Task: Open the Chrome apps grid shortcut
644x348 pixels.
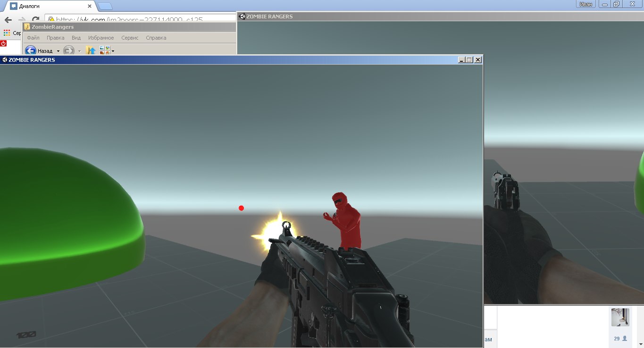Action: pos(7,33)
